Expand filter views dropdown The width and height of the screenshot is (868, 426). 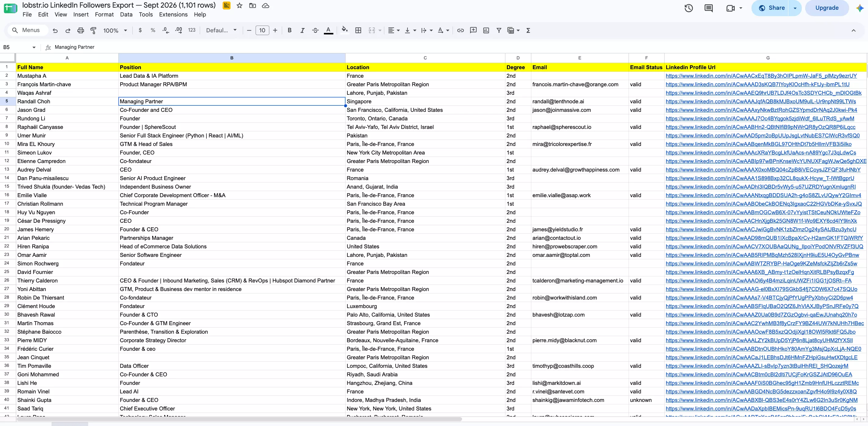click(518, 30)
